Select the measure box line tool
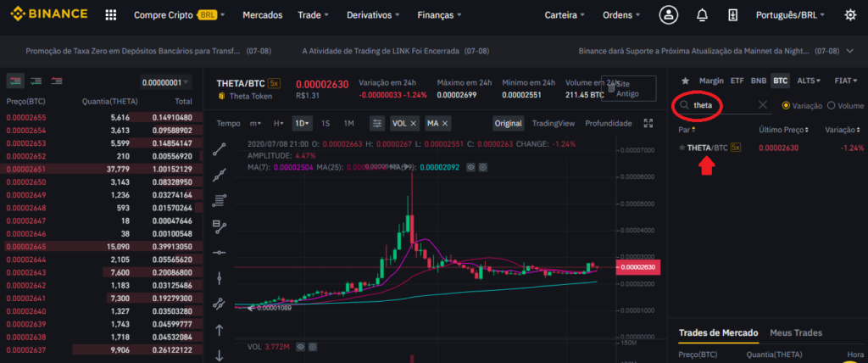 [220, 226]
